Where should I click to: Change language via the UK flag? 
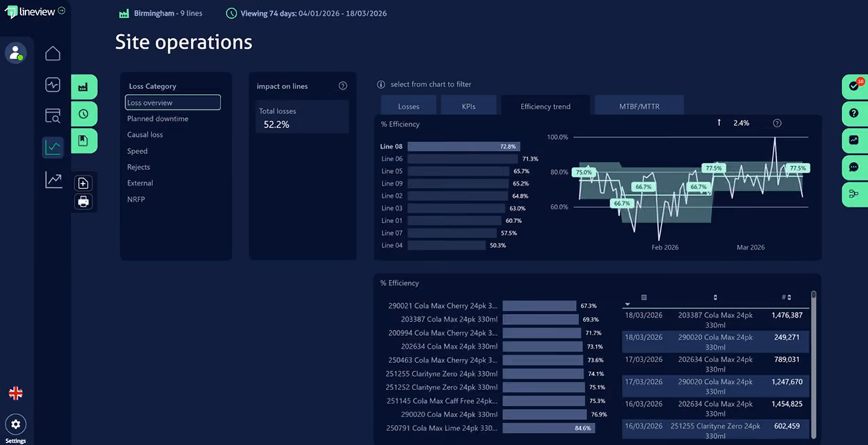(x=15, y=394)
